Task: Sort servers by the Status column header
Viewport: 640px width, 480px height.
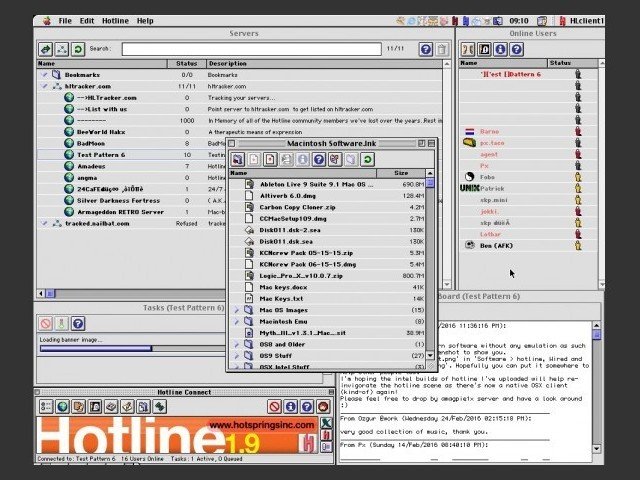Action: [187, 64]
